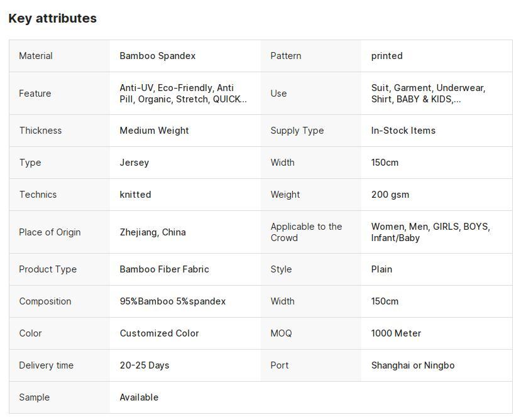Click the printed pattern value
The image size is (521, 420).
(x=387, y=56)
